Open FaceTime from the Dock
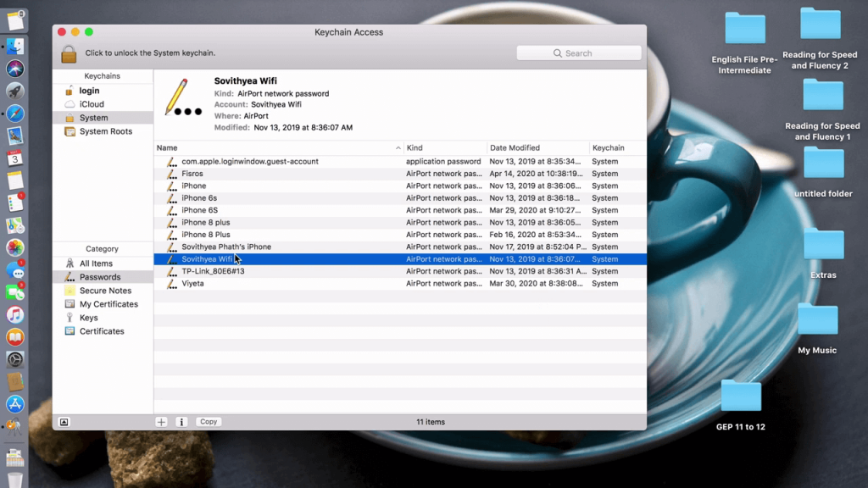This screenshot has width=868, height=488. [x=15, y=292]
